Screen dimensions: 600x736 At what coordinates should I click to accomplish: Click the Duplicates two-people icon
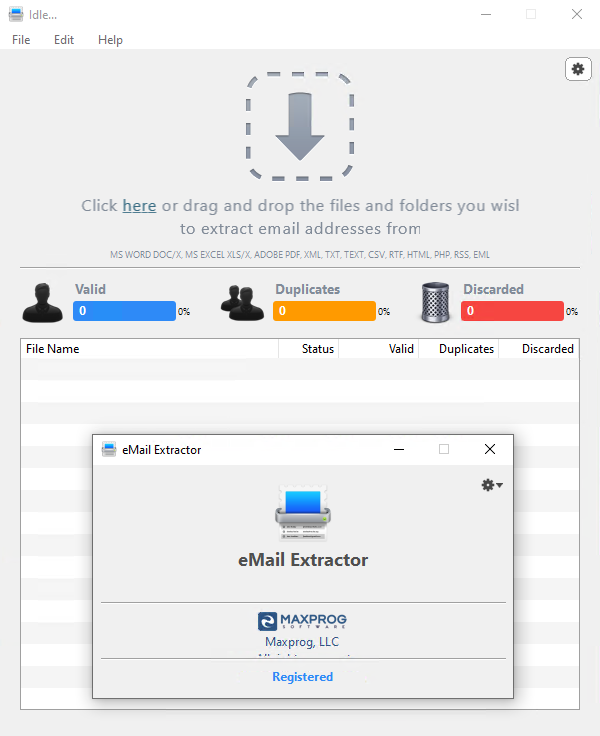[x=242, y=303]
